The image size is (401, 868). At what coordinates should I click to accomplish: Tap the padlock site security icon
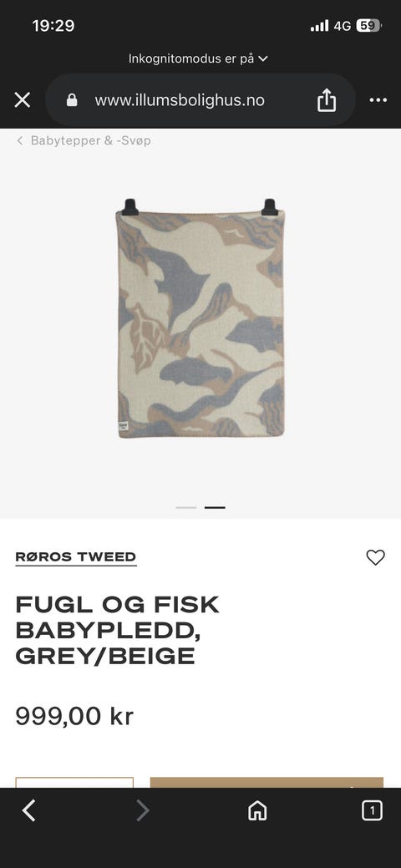[72, 100]
